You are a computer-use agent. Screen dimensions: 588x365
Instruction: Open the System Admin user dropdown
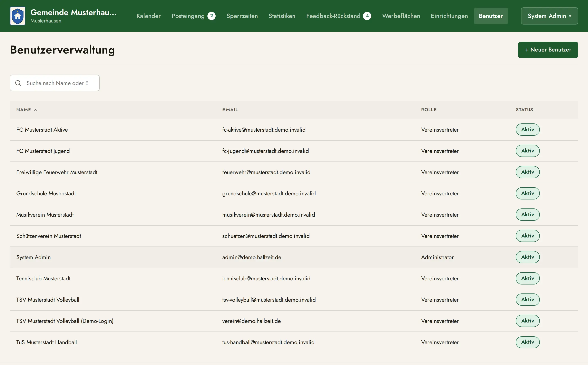pos(549,16)
